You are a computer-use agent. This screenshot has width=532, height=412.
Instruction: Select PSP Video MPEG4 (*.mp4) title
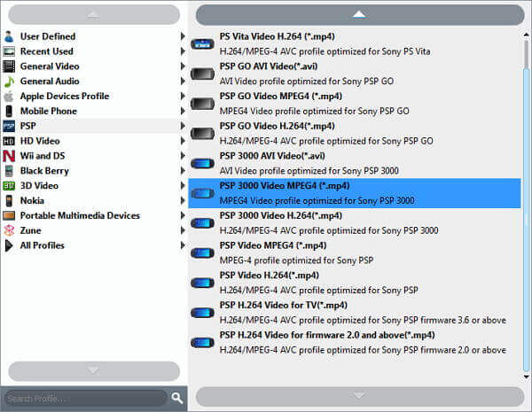point(273,245)
